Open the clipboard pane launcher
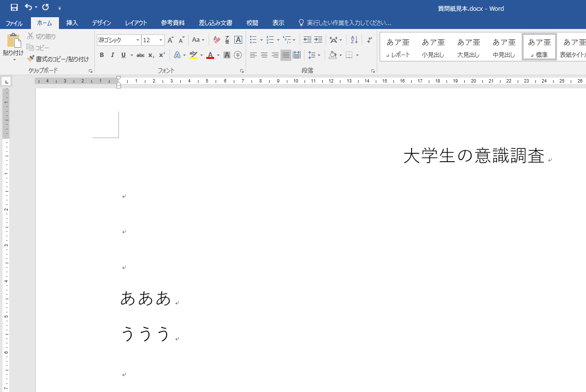Screen dimensions: 586x392 [90, 71]
